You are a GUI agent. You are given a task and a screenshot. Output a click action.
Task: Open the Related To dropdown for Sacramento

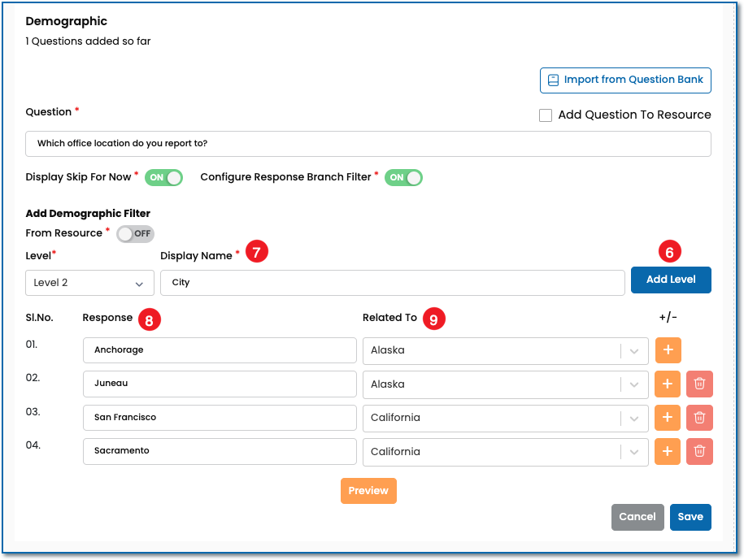(634, 451)
